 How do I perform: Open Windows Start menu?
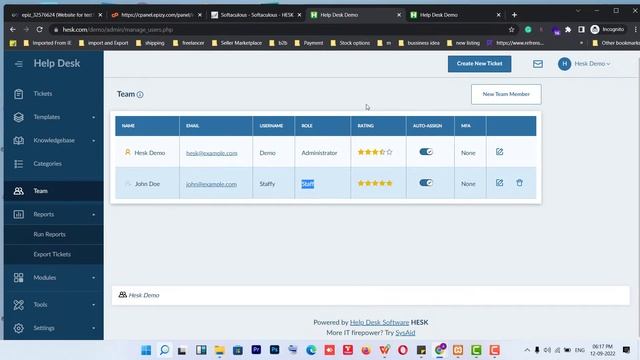pos(146,350)
